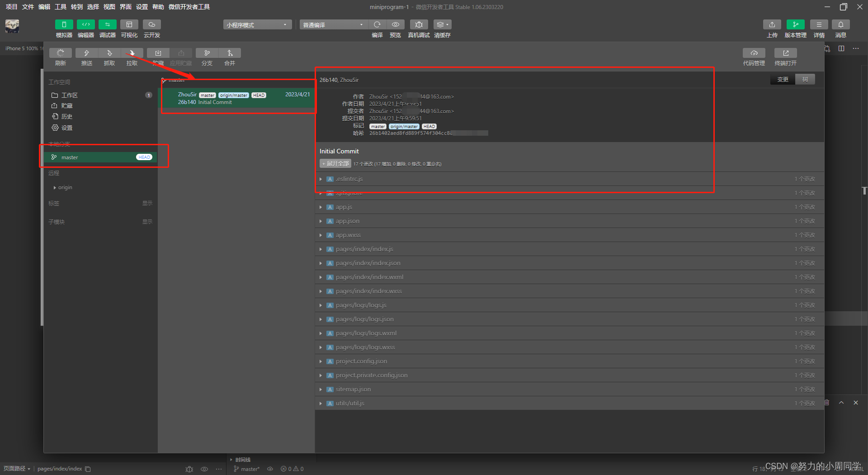The height and width of the screenshot is (475, 868).
Task: Click the 上传 upload icon
Action: point(772,24)
